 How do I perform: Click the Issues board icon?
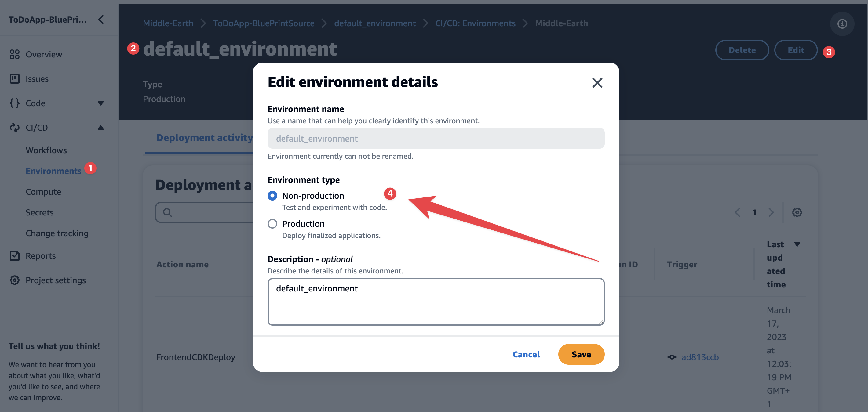pyautogui.click(x=14, y=79)
